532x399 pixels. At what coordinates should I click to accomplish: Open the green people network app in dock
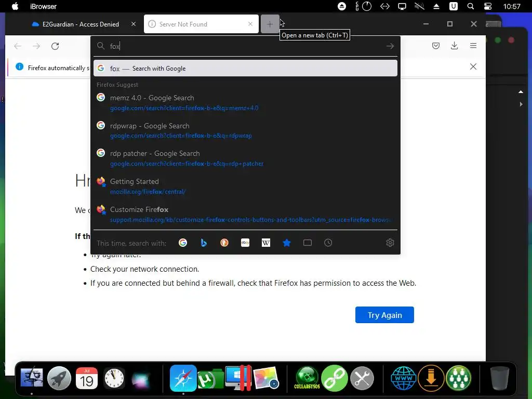[458, 378]
